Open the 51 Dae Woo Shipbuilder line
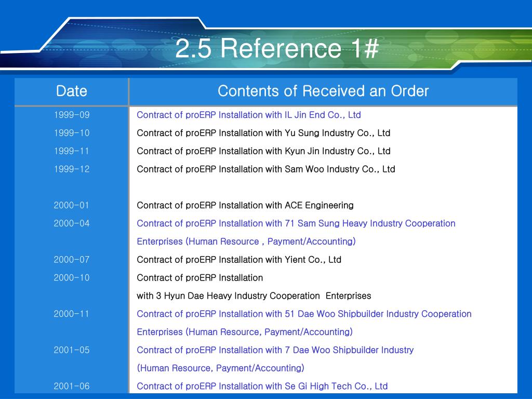 304,314
